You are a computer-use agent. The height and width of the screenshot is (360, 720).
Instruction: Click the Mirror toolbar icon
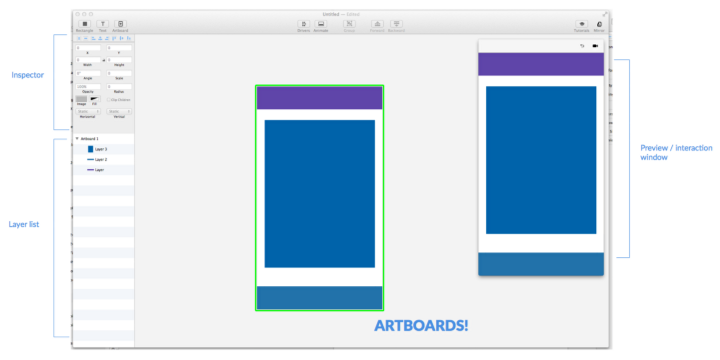[x=599, y=24]
